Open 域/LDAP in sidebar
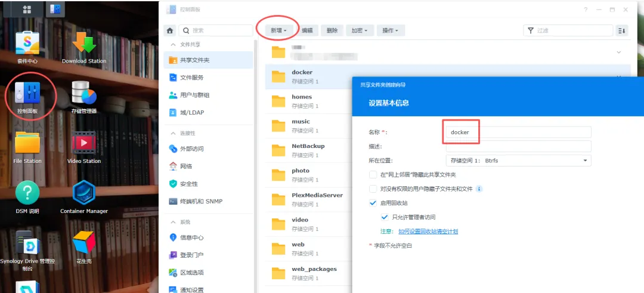Image resolution: width=644 pixels, height=293 pixels. [208, 112]
